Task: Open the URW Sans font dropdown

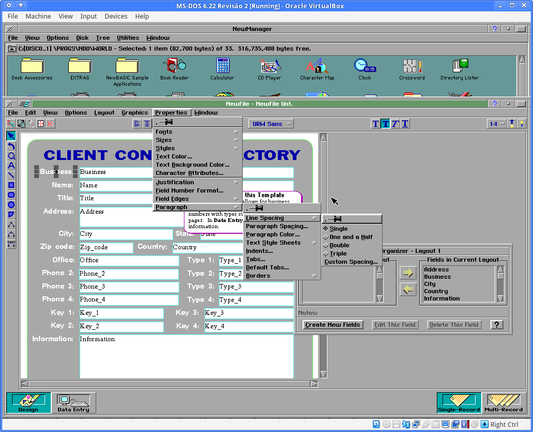Action: tap(271, 124)
